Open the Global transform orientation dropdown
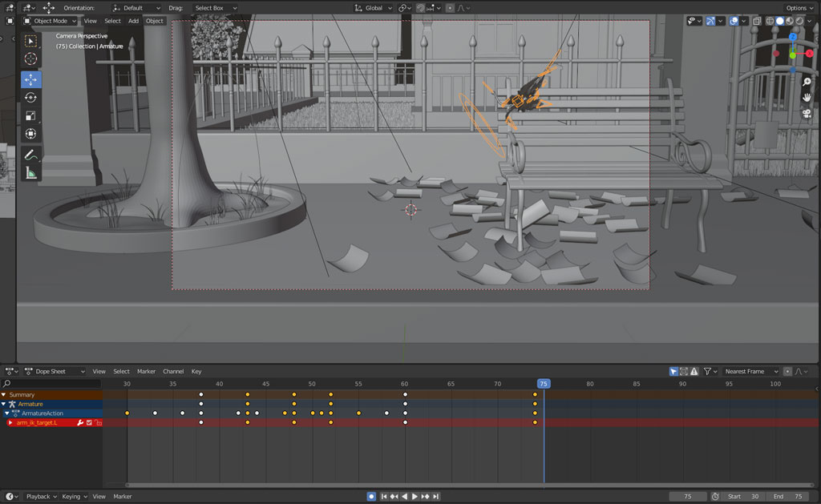 (374, 8)
